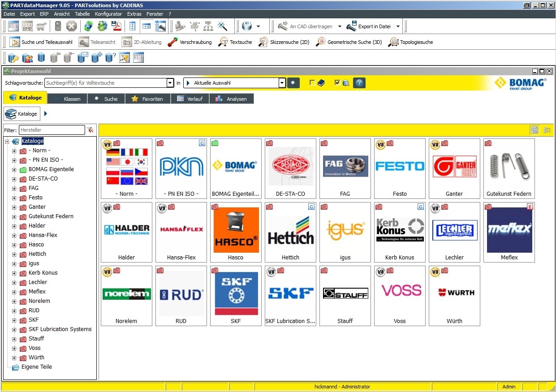
Task: Start a Textsuche
Action: point(235,42)
